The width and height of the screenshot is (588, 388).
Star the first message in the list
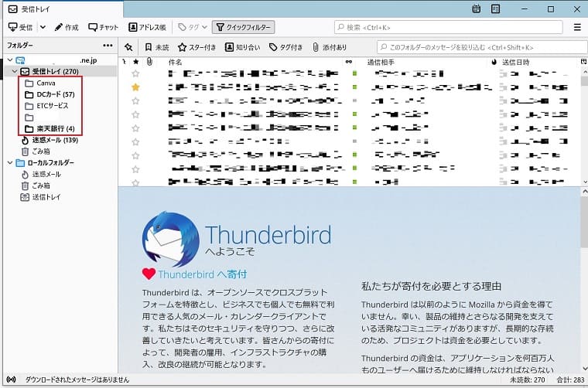(x=135, y=73)
